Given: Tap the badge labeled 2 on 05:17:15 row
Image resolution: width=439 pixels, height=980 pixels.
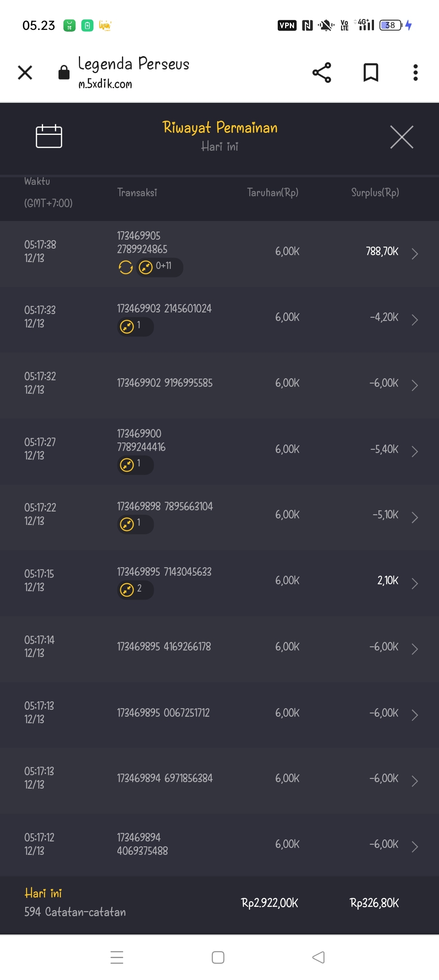Looking at the screenshot, I should 135,590.
